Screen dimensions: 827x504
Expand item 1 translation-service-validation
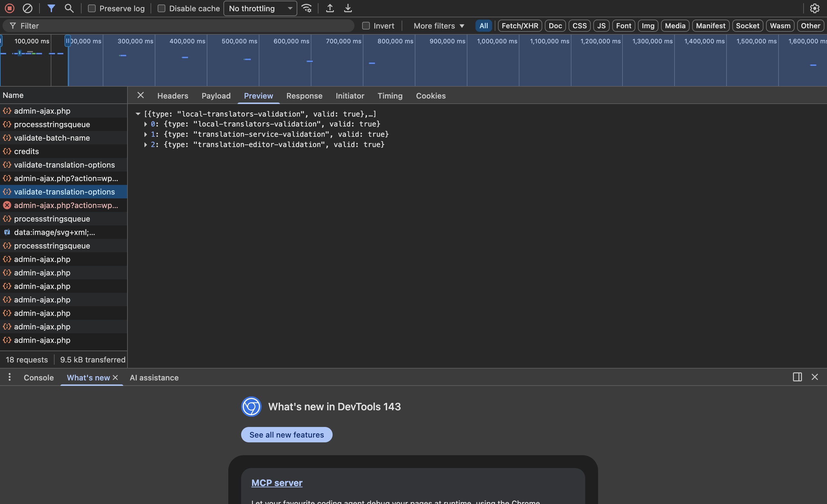click(x=146, y=134)
